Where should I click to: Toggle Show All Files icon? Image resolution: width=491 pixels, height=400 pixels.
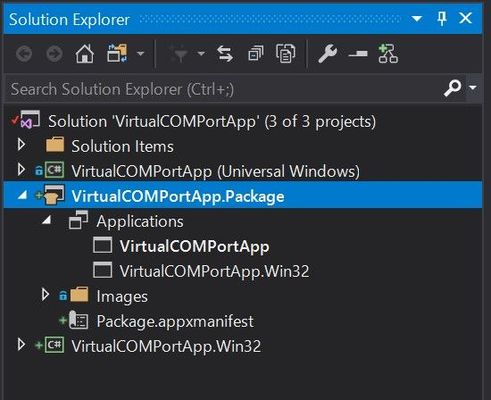(286, 53)
